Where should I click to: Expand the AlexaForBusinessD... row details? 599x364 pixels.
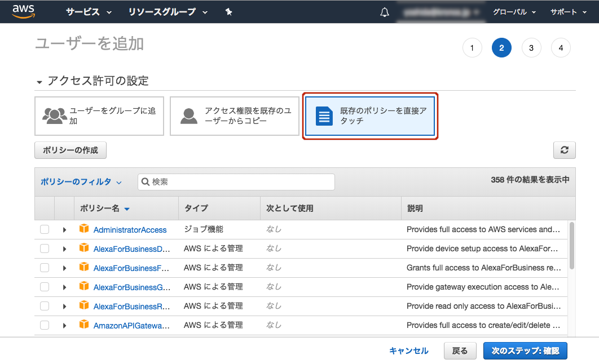[x=64, y=249]
